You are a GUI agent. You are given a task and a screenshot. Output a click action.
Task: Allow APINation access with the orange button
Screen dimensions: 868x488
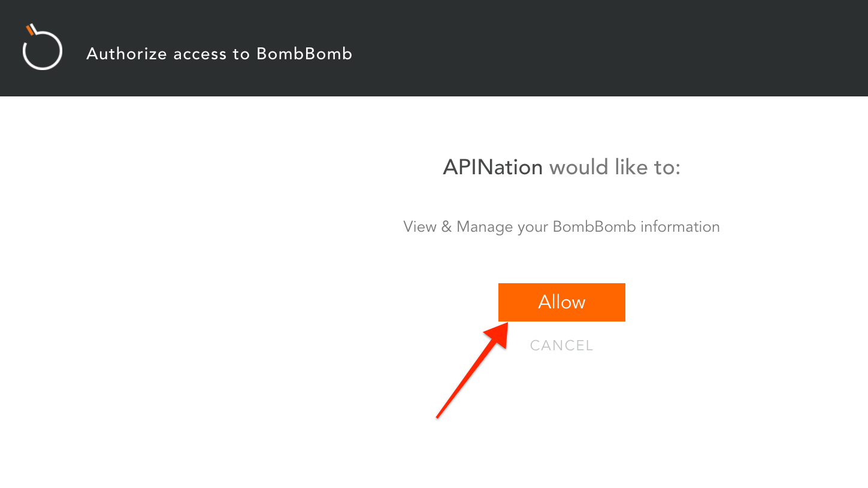click(561, 302)
